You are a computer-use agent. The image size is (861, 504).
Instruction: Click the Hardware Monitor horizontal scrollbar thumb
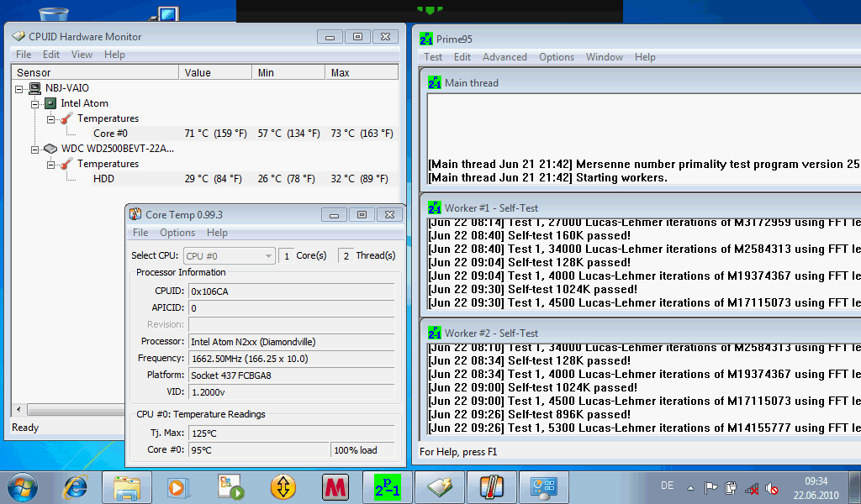pyautogui.click(x=76, y=409)
